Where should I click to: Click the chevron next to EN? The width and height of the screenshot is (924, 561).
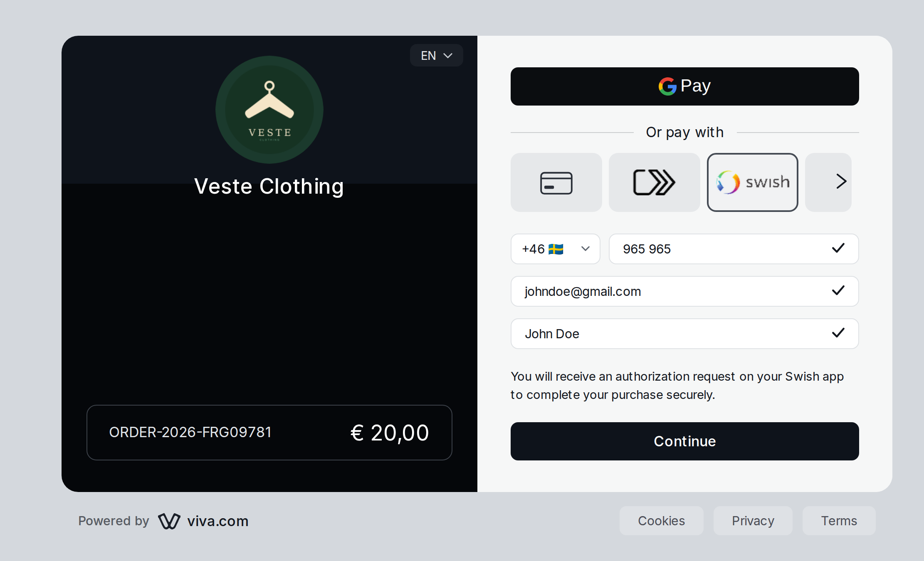click(448, 56)
